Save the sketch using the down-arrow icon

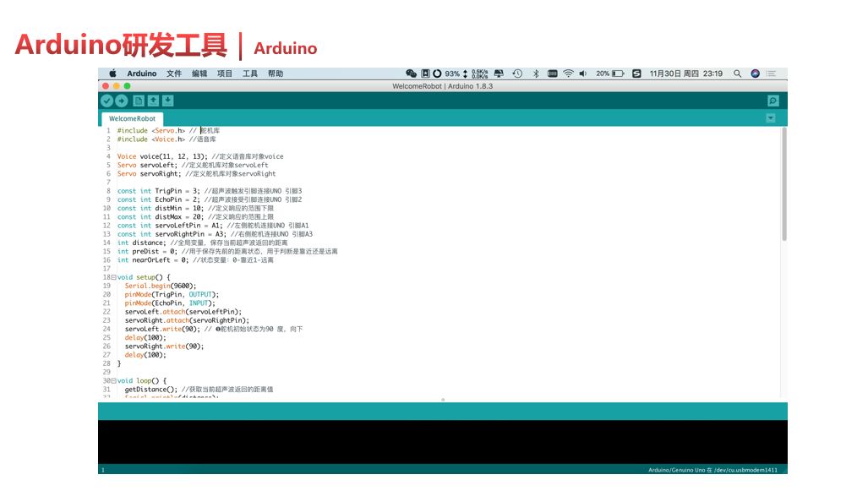point(167,101)
